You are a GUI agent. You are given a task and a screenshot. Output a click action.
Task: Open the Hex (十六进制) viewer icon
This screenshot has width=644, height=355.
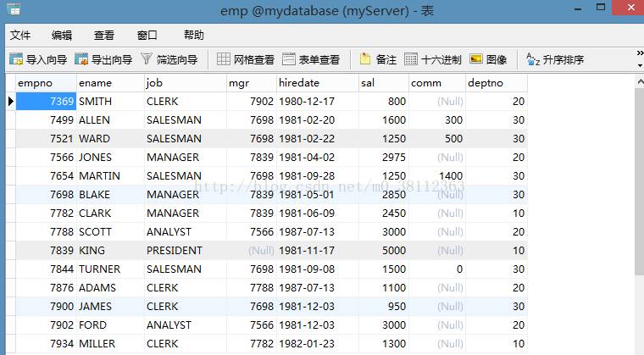411,59
